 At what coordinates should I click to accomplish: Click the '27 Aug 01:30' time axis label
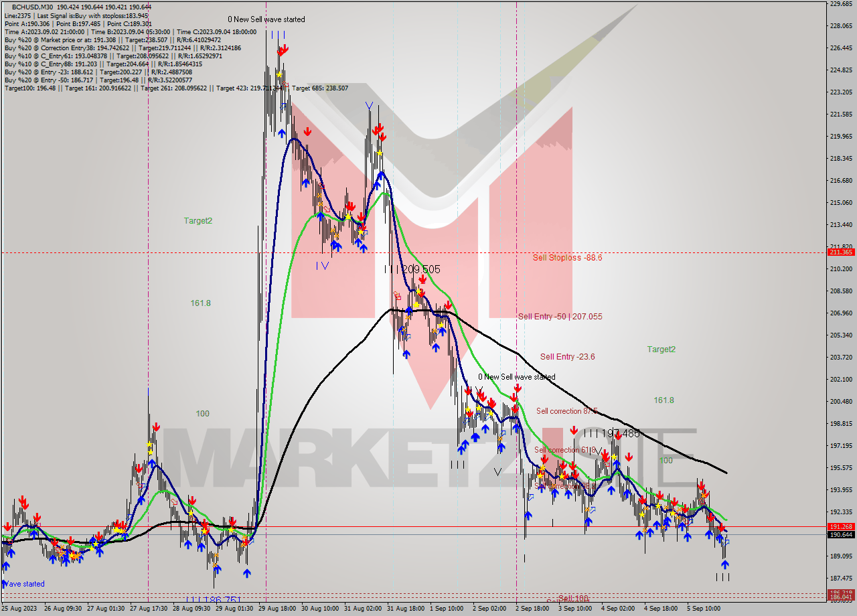click(107, 609)
